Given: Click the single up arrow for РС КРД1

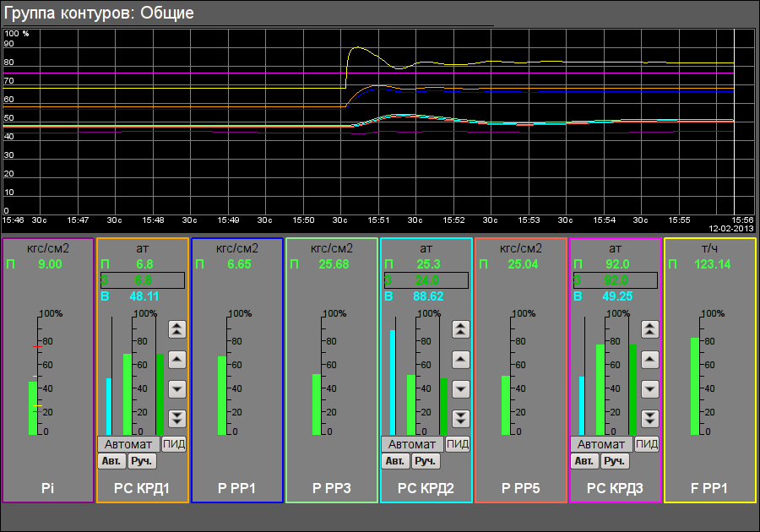Looking at the screenshot, I should 177,360.
